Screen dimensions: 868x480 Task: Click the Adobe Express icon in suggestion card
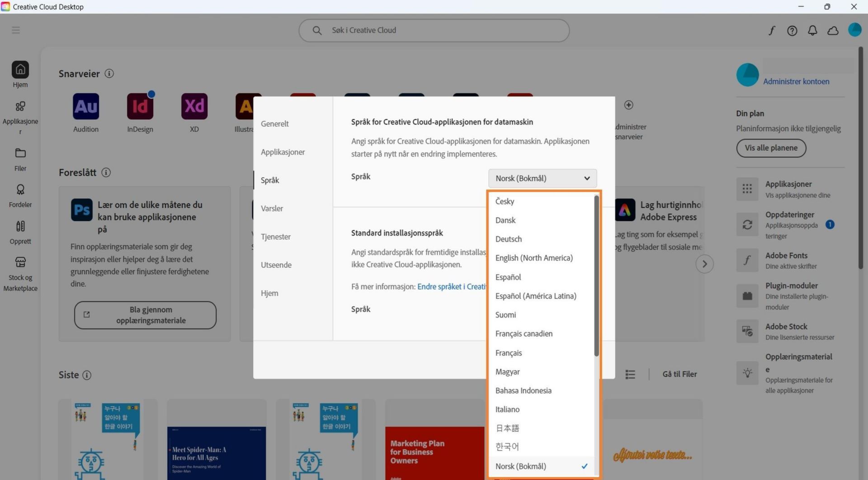point(625,210)
